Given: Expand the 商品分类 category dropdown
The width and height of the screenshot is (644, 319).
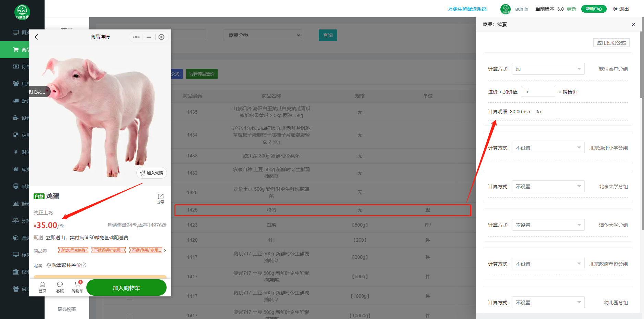Looking at the screenshot, I should [x=262, y=35].
